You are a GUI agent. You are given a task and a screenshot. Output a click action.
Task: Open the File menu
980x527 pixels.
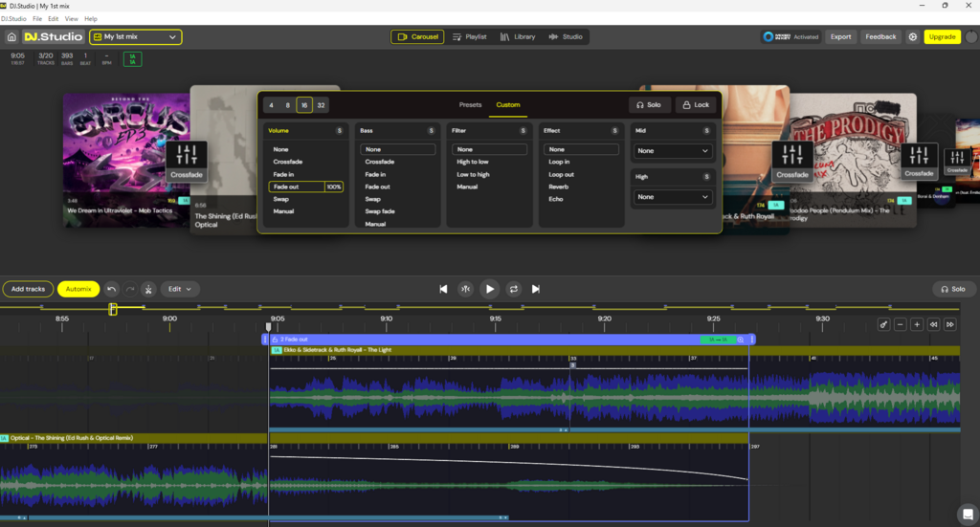[x=37, y=19]
